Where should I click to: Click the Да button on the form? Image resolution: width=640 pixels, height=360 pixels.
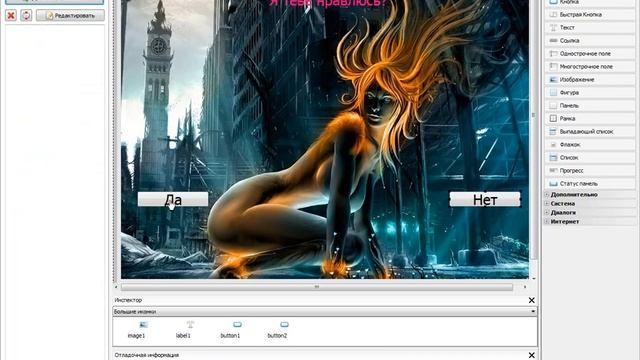[173, 200]
